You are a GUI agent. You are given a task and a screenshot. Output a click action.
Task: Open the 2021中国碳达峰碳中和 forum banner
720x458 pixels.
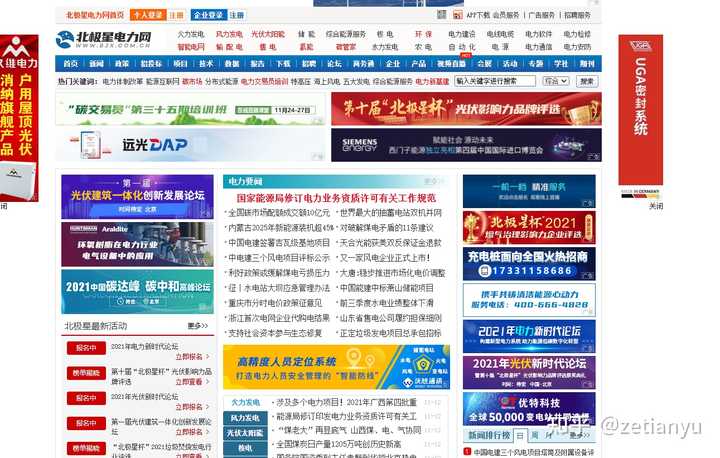pos(137,292)
